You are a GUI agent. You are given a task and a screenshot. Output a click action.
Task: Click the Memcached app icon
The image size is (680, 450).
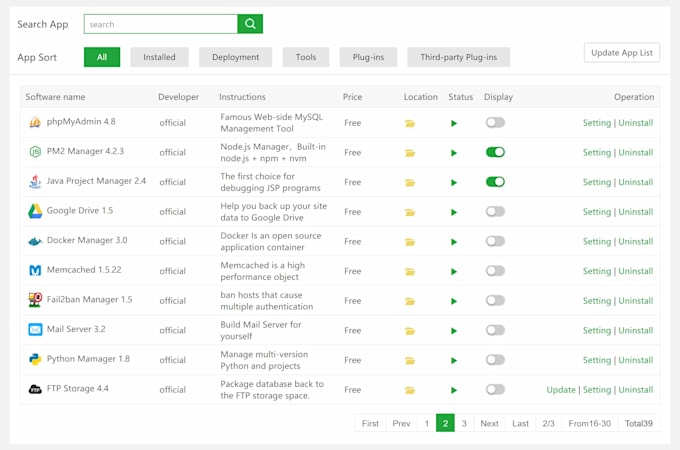tap(35, 271)
